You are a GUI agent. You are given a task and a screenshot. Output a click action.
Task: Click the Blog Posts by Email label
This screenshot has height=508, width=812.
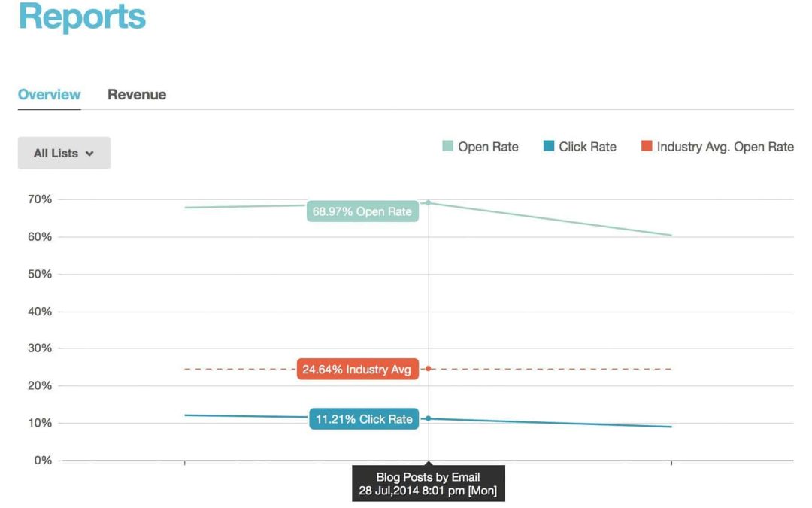pyautogui.click(x=428, y=477)
